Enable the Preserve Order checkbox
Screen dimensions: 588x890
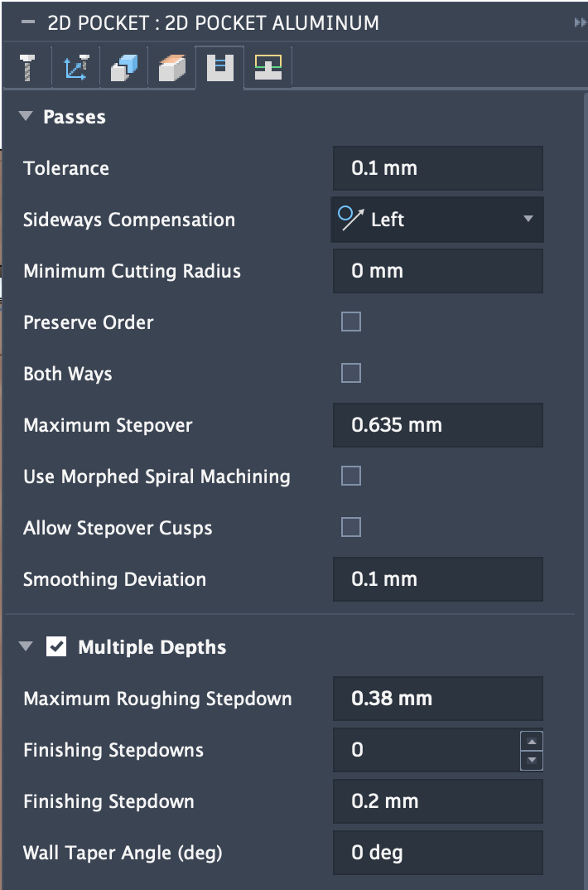click(351, 322)
